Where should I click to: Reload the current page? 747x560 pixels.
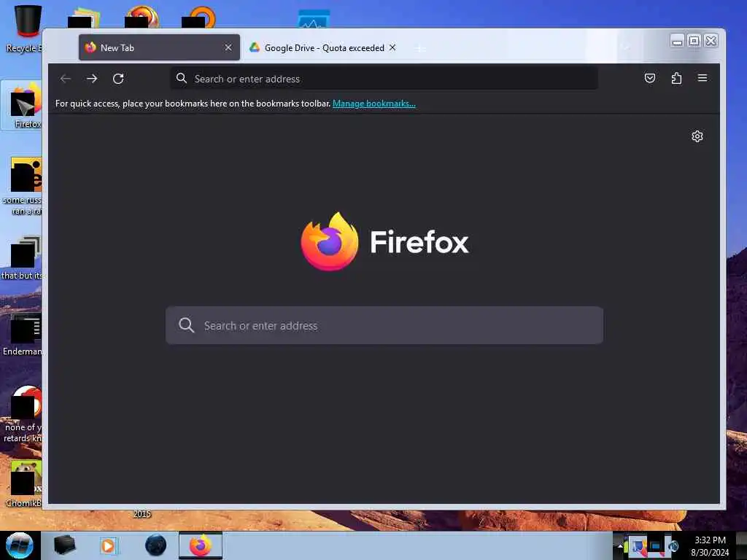click(118, 79)
